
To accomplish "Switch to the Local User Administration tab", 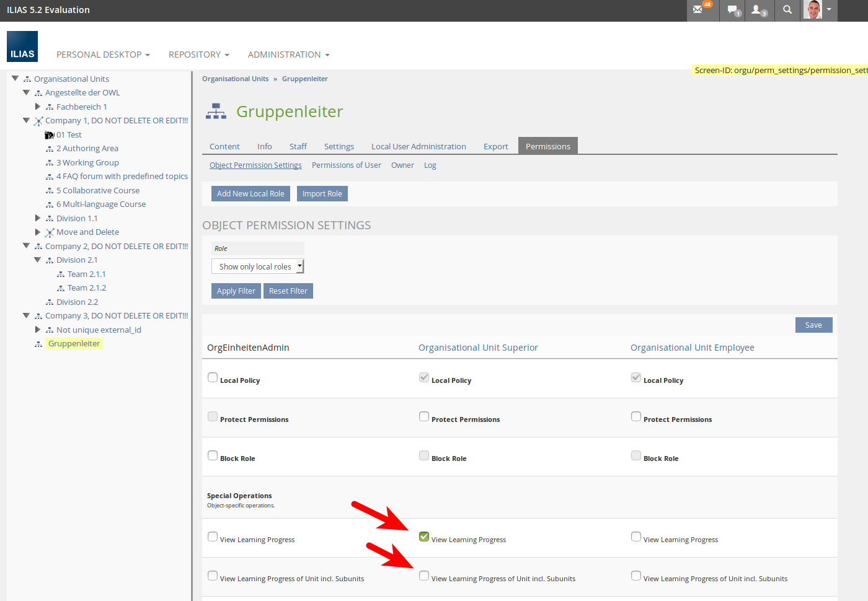I will click(418, 147).
